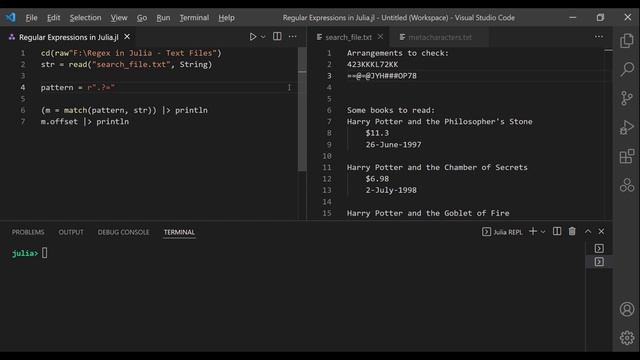Click on line 4 pattern definition
Viewport: 640px width, 360px height.
click(78, 87)
